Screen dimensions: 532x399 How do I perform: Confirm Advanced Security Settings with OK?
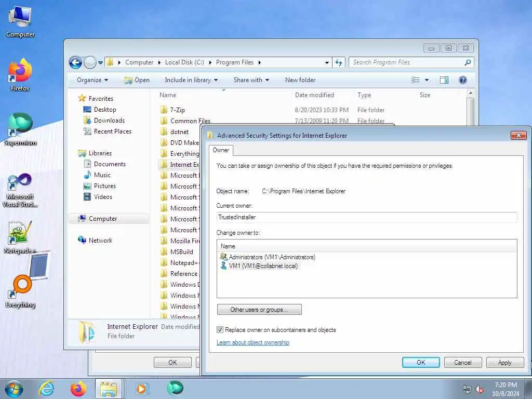421,362
